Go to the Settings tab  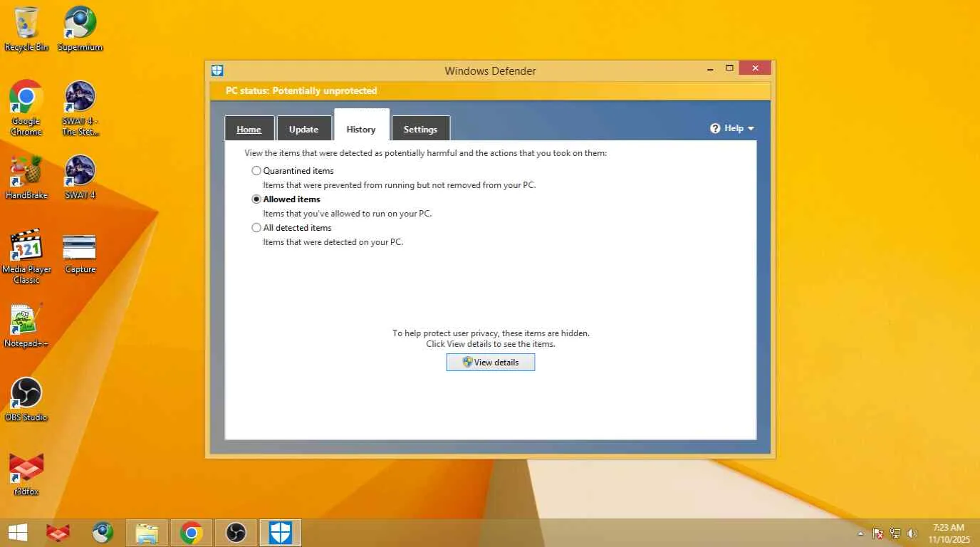(420, 129)
